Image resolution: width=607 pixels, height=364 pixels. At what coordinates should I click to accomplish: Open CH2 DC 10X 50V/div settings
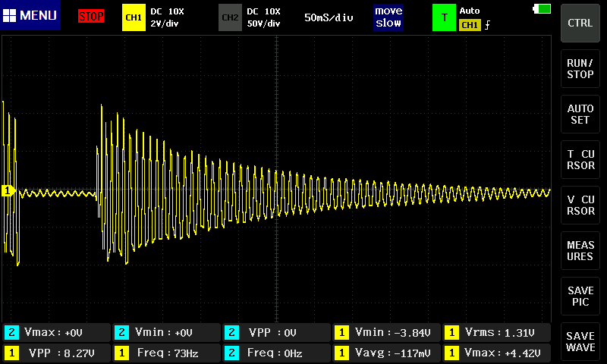pos(263,17)
